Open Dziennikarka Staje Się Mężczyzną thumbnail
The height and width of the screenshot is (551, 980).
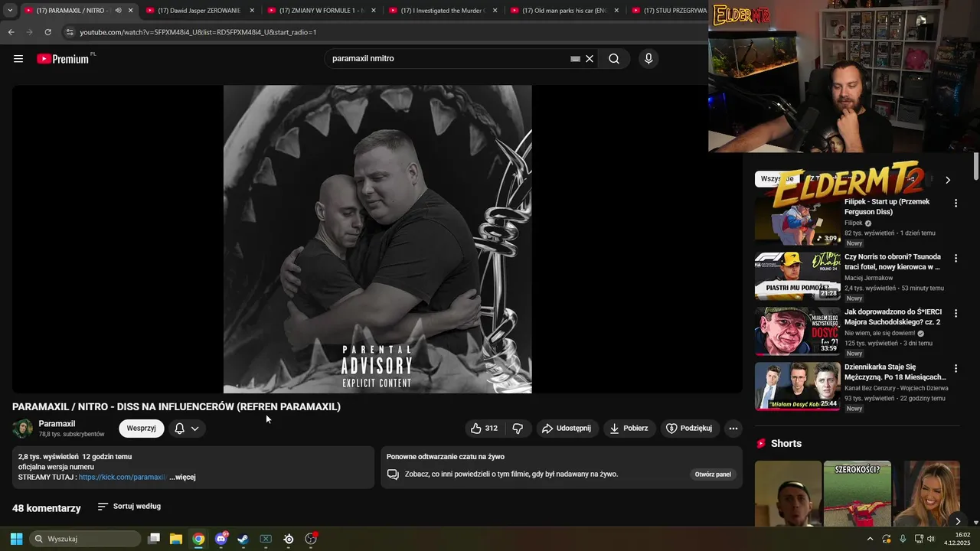[797, 386]
